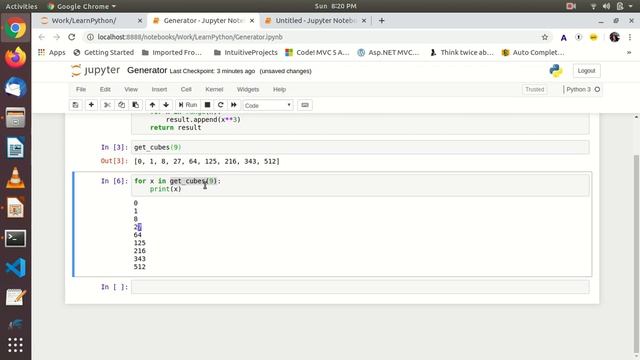Click the Jupyter logo
The image size is (640, 360).
click(96, 71)
